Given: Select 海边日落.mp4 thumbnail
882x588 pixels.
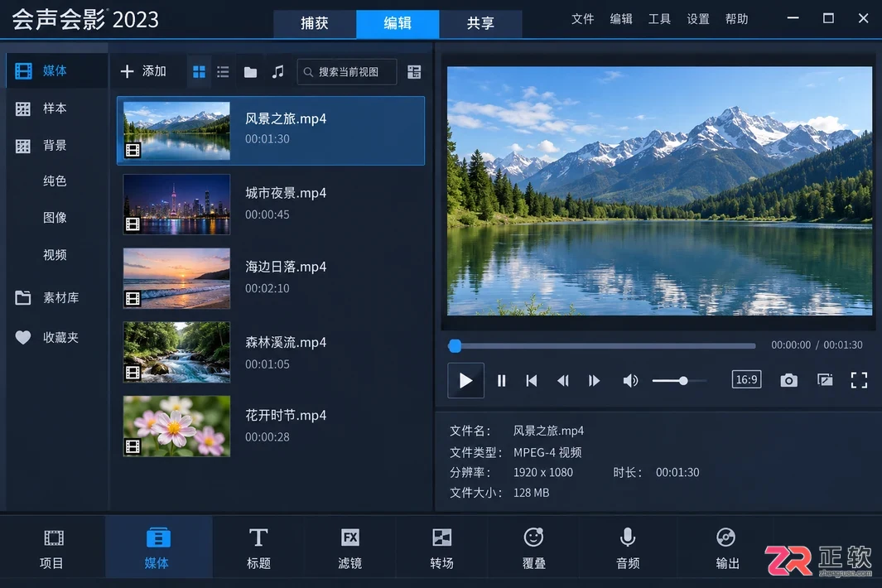Looking at the screenshot, I should [176, 278].
